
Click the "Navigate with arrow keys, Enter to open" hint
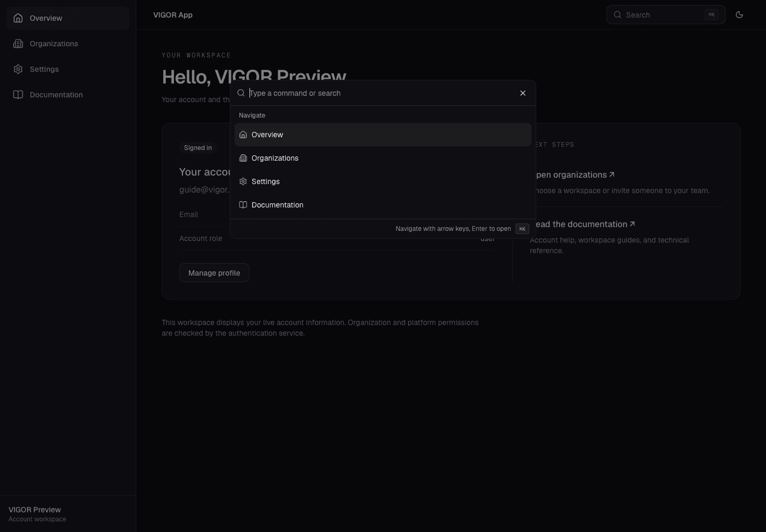click(453, 229)
